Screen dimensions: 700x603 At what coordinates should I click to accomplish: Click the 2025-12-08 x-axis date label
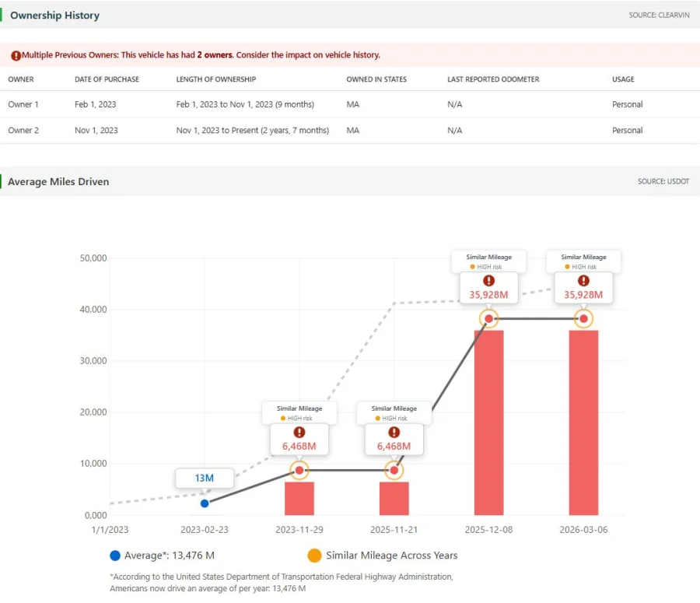pyautogui.click(x=489, y=529)
